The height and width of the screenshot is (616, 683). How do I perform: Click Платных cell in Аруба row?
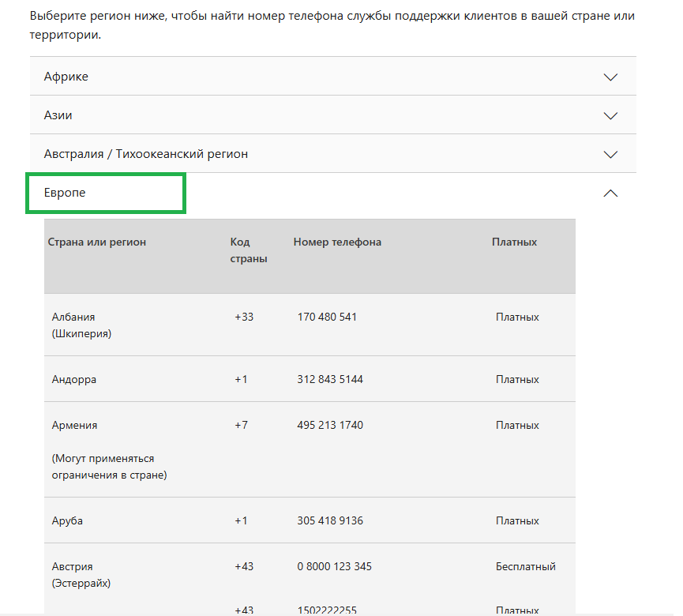[x=517, y=520]
